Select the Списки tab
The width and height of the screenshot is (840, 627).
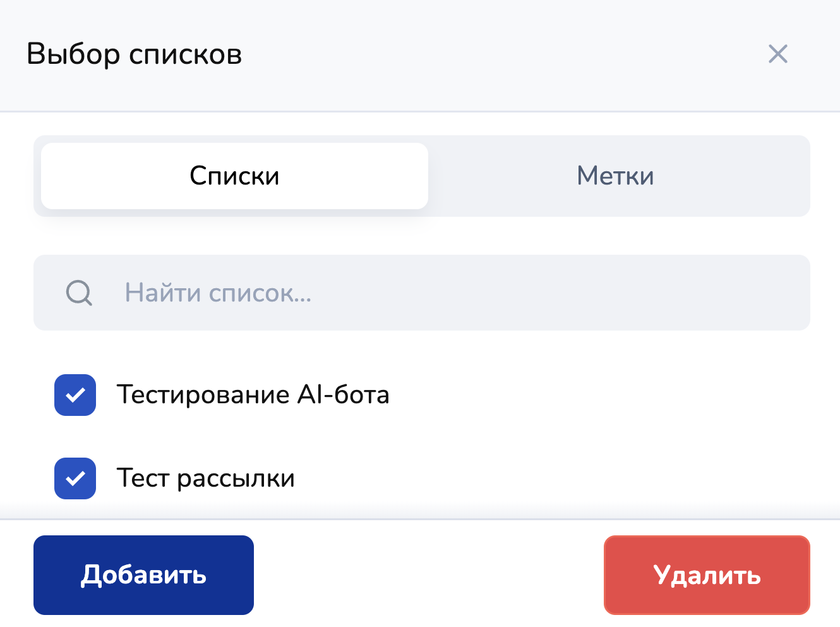coord(234,176)
